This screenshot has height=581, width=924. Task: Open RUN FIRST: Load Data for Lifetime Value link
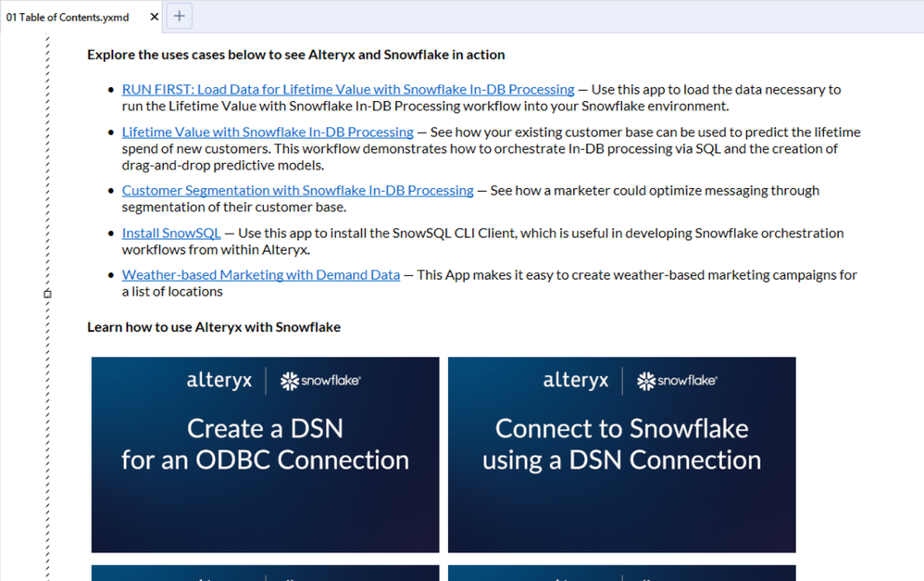[x=348, y=90]
